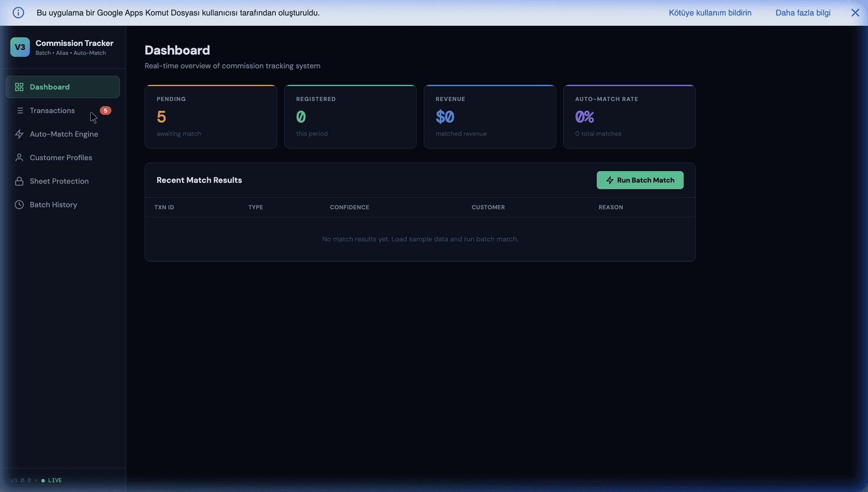The height and width of the screenshot is (492, 868).
Task: Sort by the CONFIDENCE column header
Action: (x=349, y=207)
